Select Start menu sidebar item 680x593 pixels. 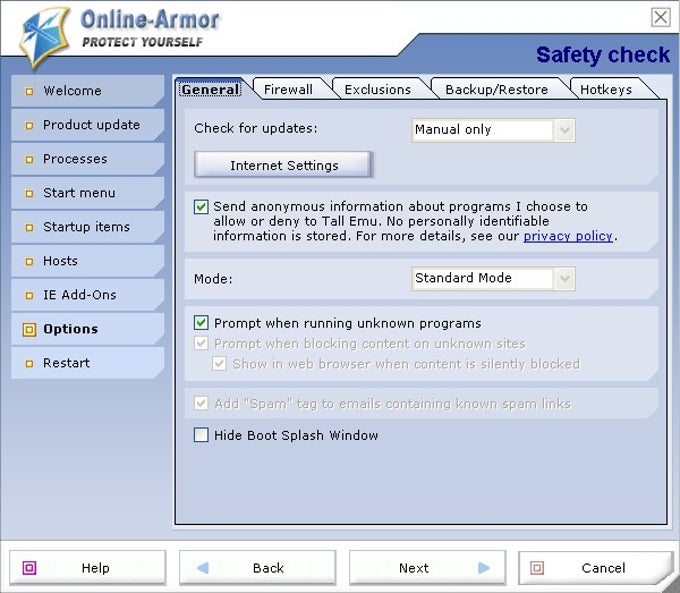[x=88, y=193]
